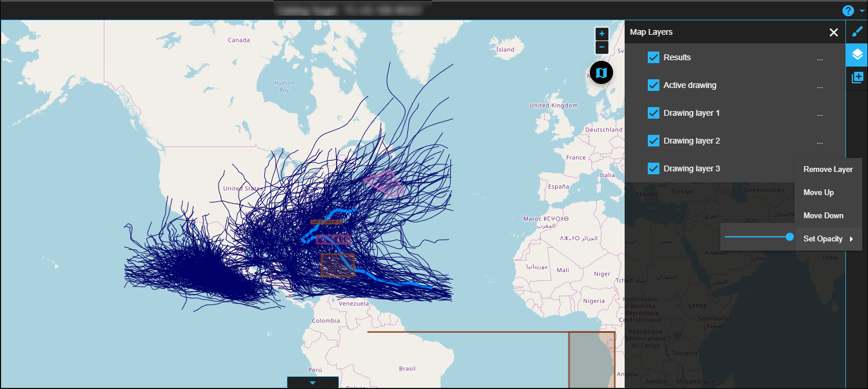Choose Remove Layer from the context menu
The width and height of the screenshot is (868, 389).
point(827,170)
